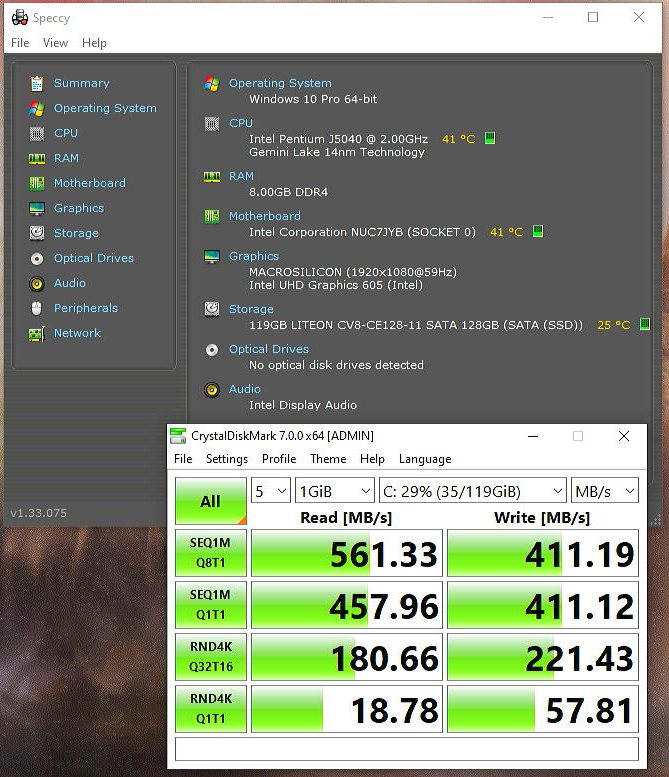Click the Peripherals mouse icon in sidebar

(x=37, y=308)
